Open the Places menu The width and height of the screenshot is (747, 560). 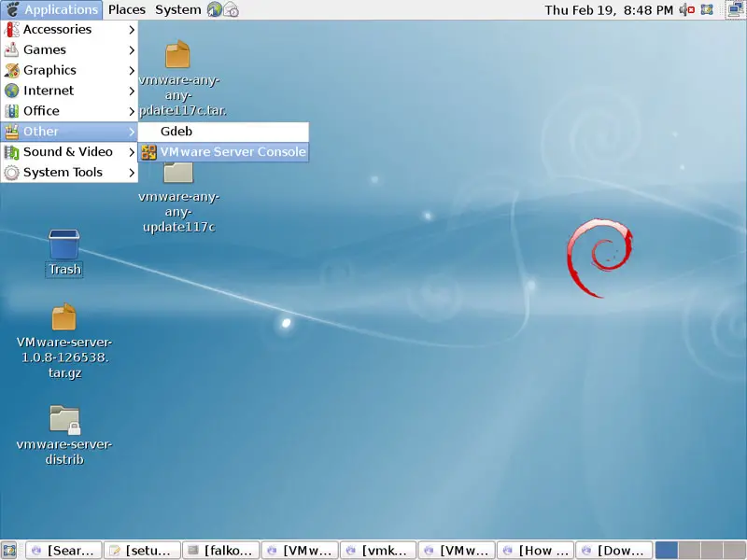click(127, 9)
